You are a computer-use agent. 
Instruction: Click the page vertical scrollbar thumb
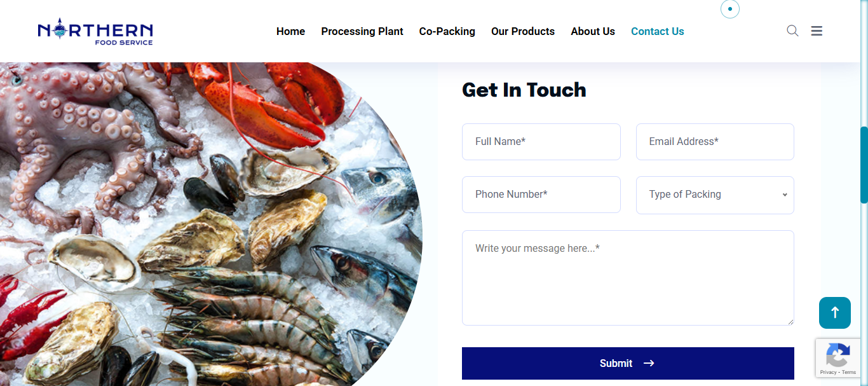[864, 165]
